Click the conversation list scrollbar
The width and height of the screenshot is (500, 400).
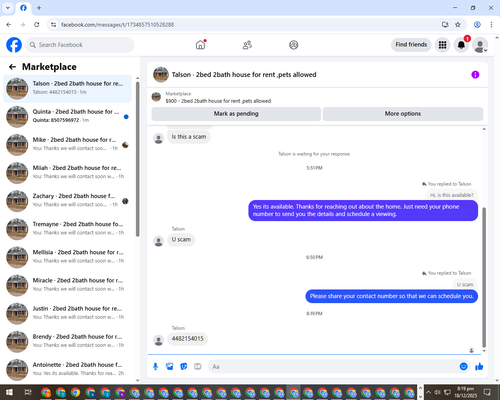pos(137,158)
